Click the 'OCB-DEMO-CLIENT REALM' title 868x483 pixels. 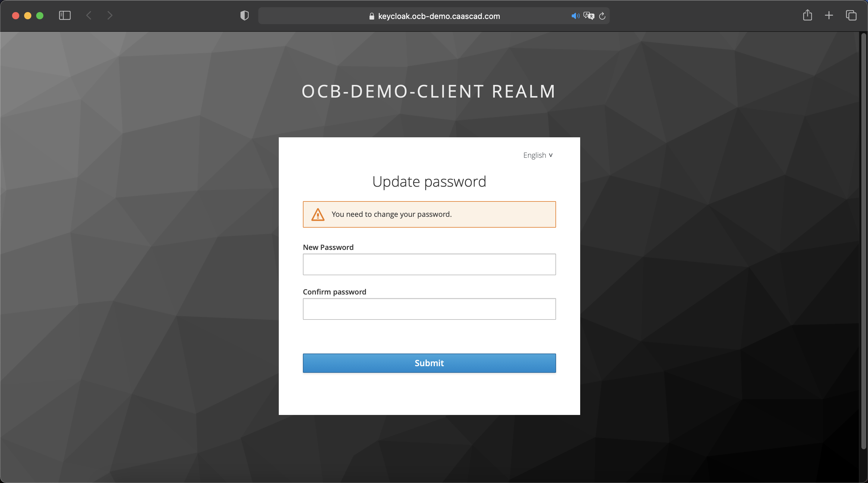coord(429,91)
